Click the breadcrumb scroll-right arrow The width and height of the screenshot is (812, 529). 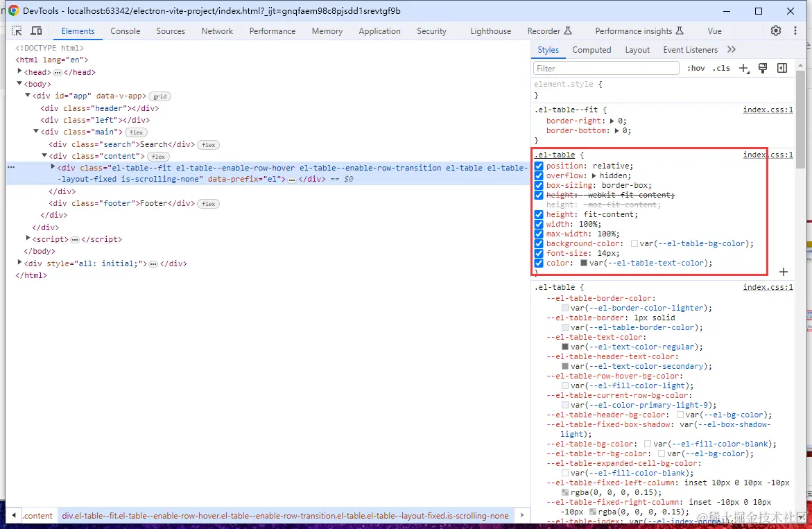(522, 515)
